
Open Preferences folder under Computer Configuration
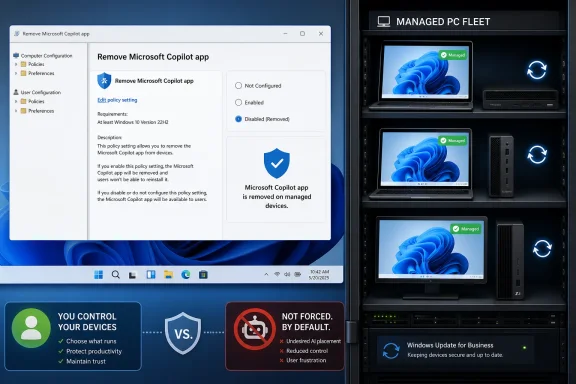click(x=37, y=73)
